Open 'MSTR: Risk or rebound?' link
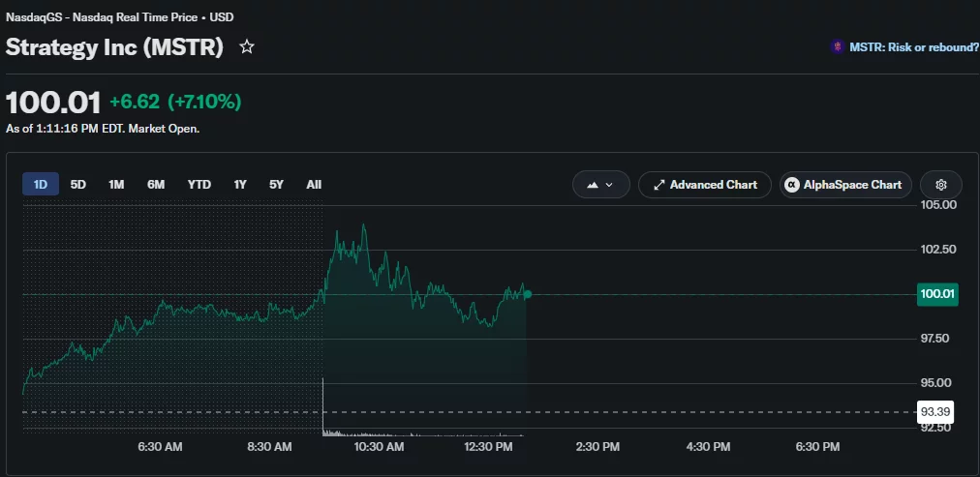Viewport: 980px width, 477px height. click(914, 46)
